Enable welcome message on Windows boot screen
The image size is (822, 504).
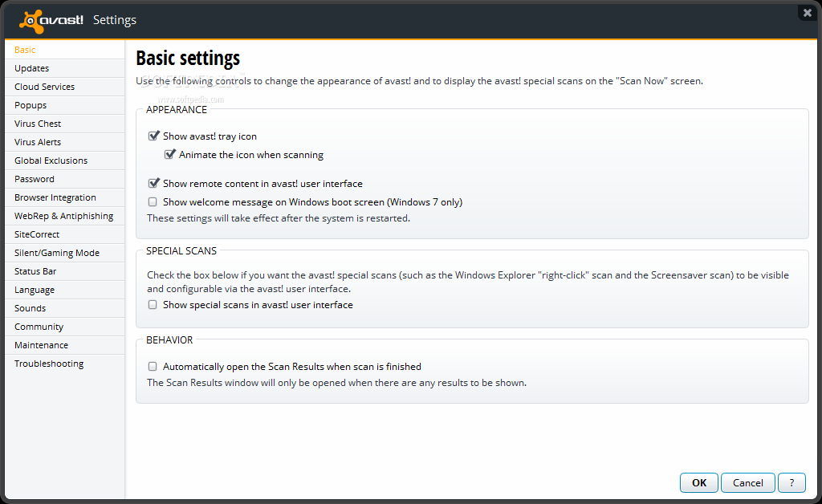[153, 201]
